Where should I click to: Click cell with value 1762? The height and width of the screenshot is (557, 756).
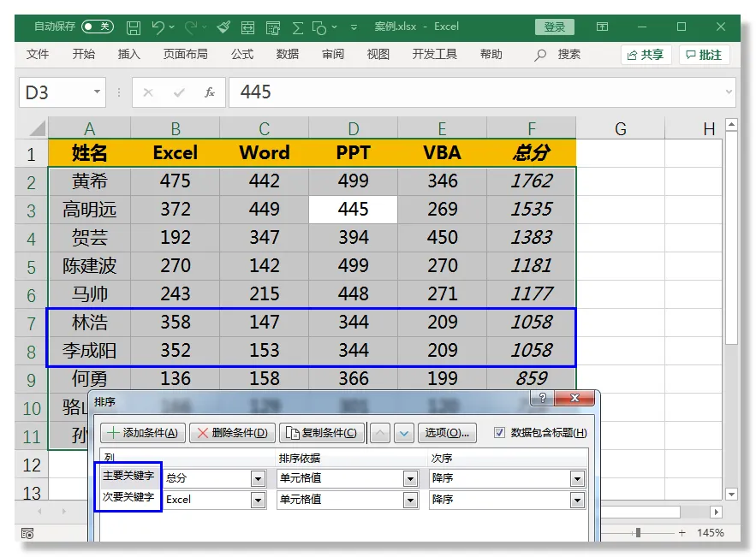click(532, 181)
